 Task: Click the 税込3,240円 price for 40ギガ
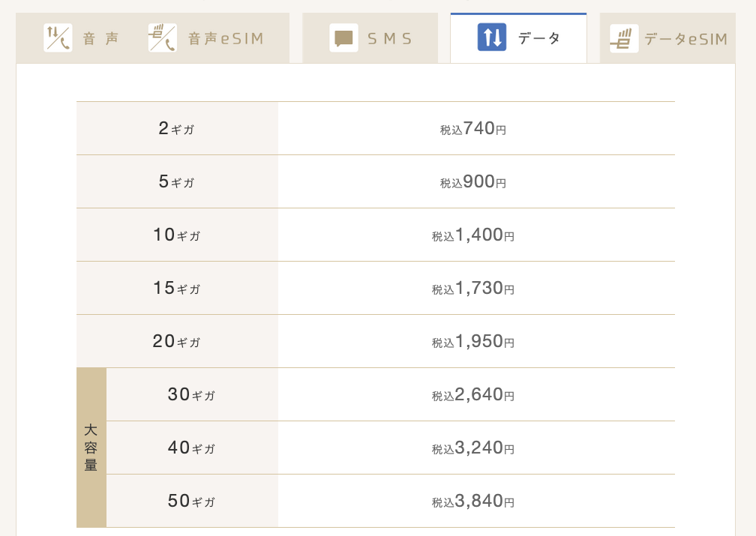(x=473, y=448)
